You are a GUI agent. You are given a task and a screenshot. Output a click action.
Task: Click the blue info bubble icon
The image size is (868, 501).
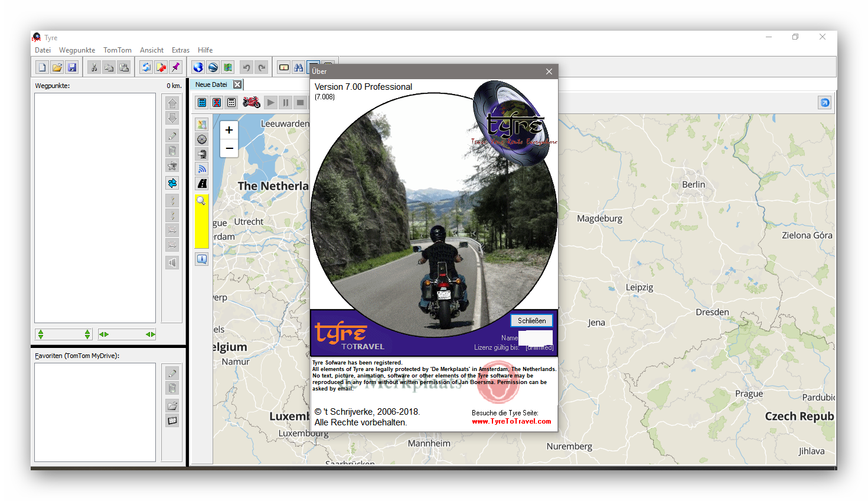point(202,259)
